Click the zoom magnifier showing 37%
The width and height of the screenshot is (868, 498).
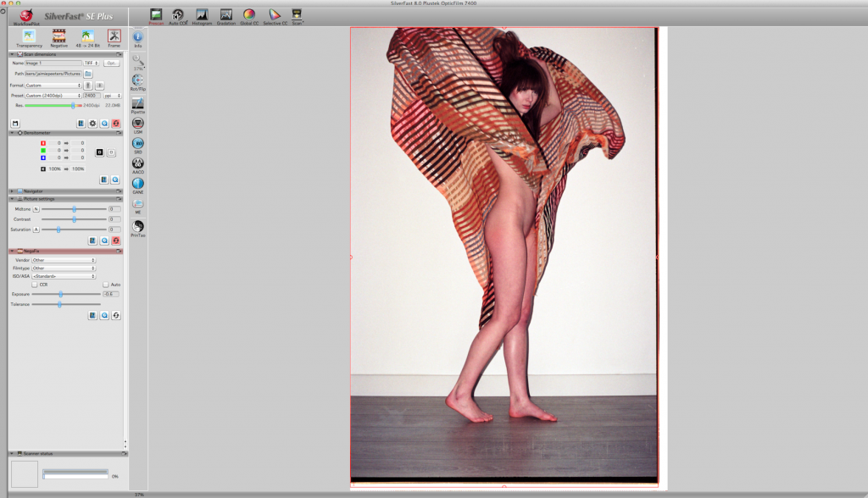click(138, 62)
